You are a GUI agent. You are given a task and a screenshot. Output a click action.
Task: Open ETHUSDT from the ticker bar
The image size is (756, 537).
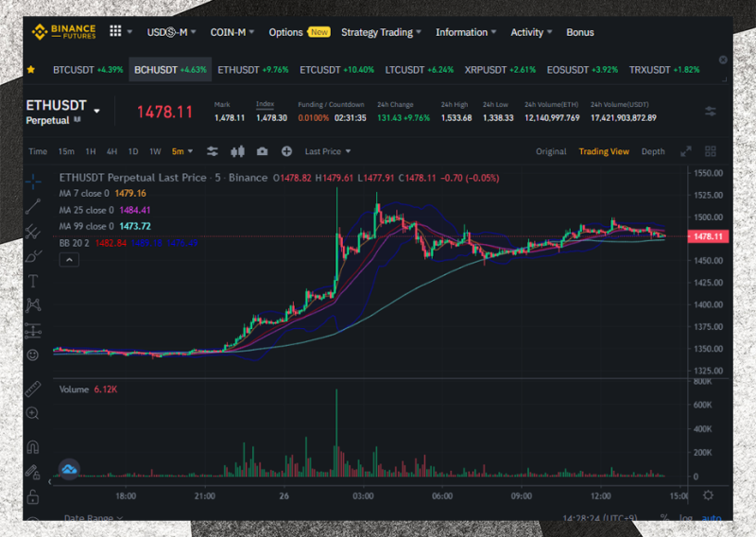pos(253,70)
